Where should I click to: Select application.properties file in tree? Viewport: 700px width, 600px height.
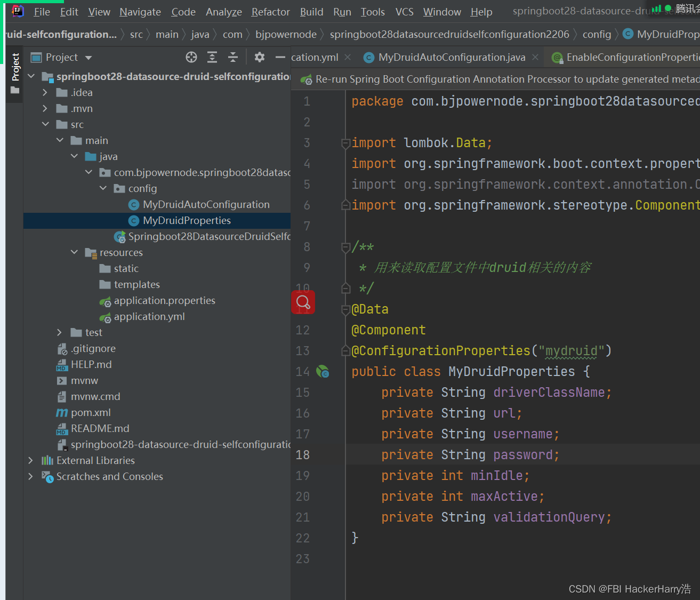(164, 300)
